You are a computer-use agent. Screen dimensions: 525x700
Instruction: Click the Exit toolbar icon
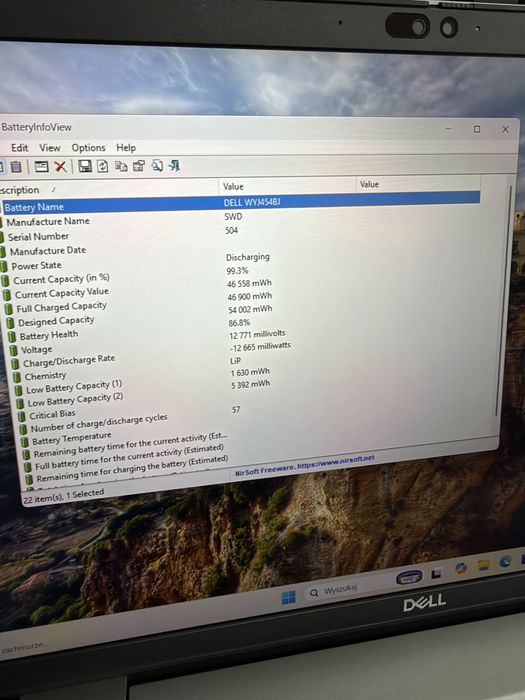coord(174,166)
